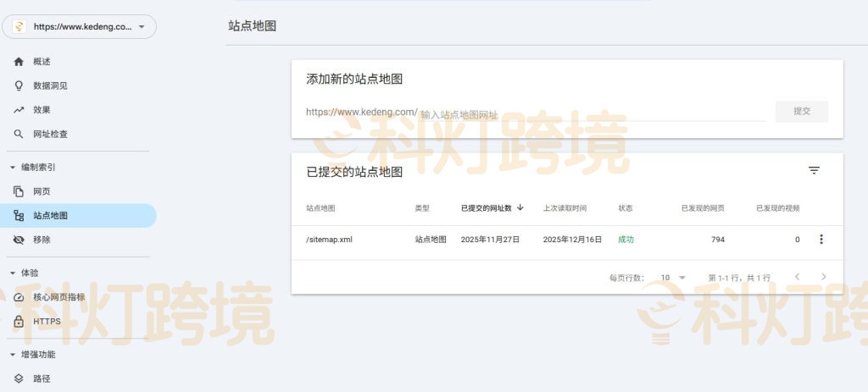
Task: Sort by the 已发现的视频 column header
Action: 778,208
